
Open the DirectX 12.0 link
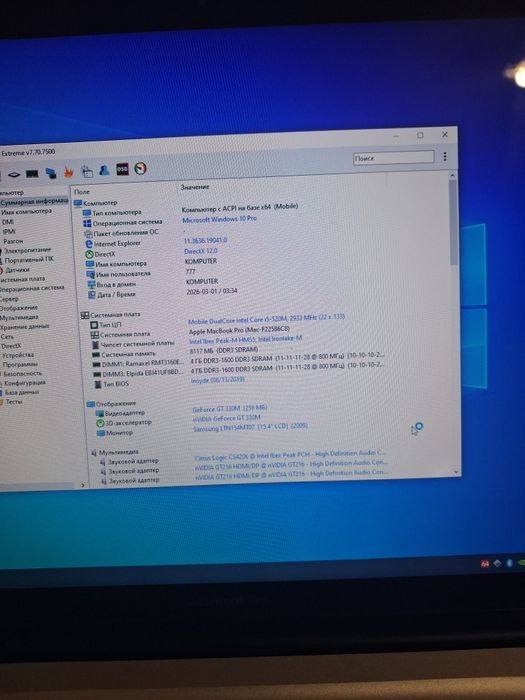coord(201,251)
